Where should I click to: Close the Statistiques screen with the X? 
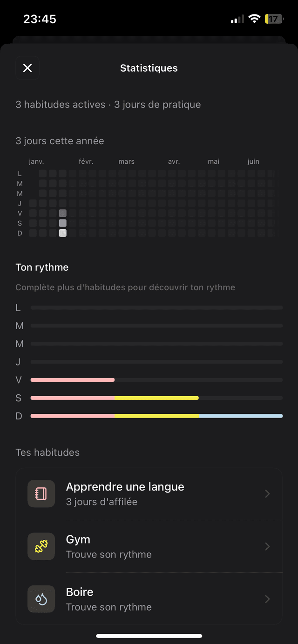point(27,68)
